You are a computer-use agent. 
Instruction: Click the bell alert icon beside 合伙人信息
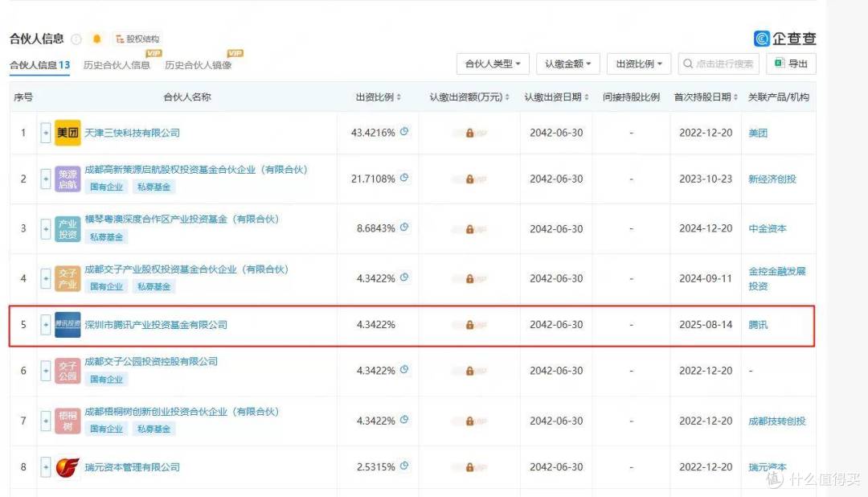pyautogui.click(x=97, y=39)
